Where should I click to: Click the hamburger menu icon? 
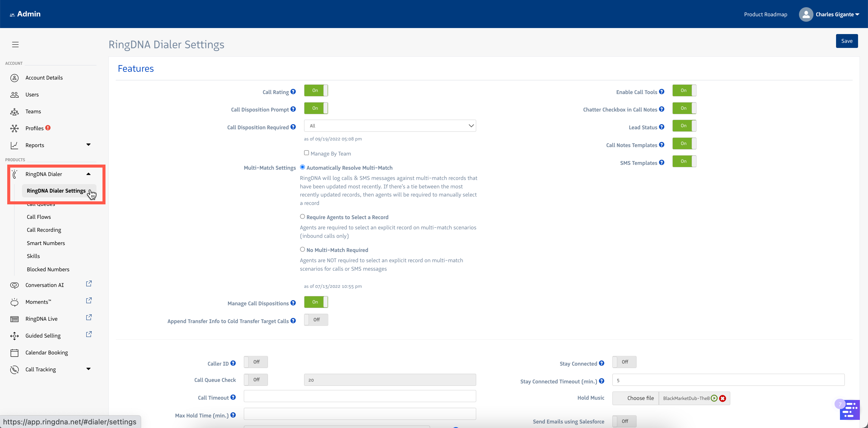(15, 45)
